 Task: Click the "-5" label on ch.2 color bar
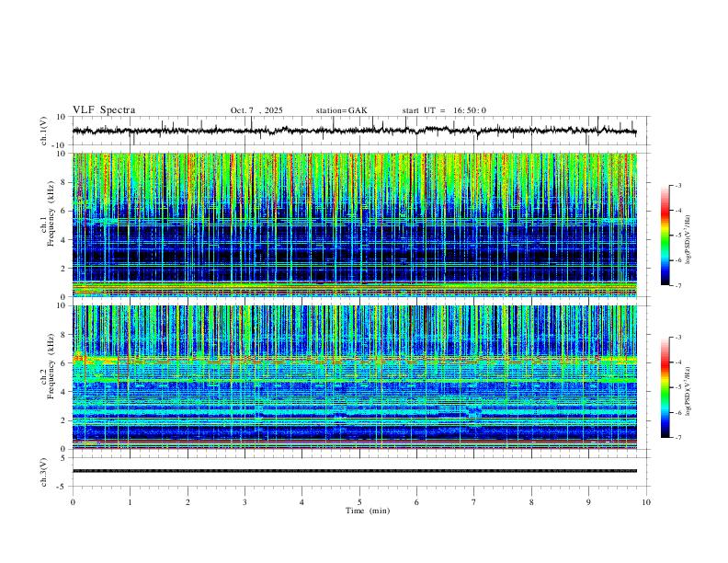(677, 387)
